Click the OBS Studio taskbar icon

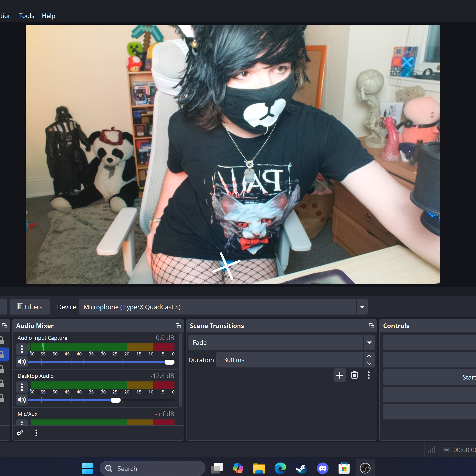[365, 468]
